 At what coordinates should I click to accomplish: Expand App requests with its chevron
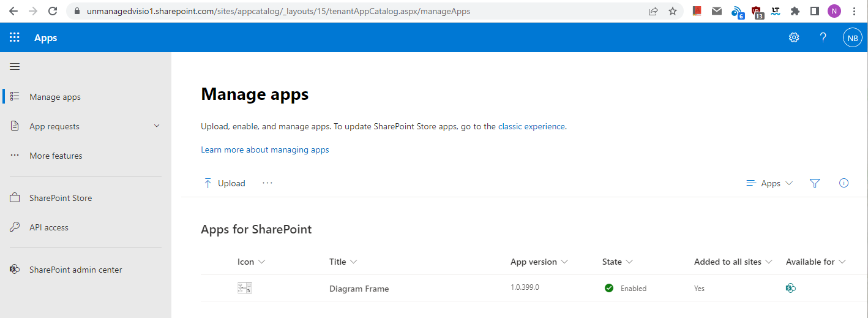pos(157,126)
